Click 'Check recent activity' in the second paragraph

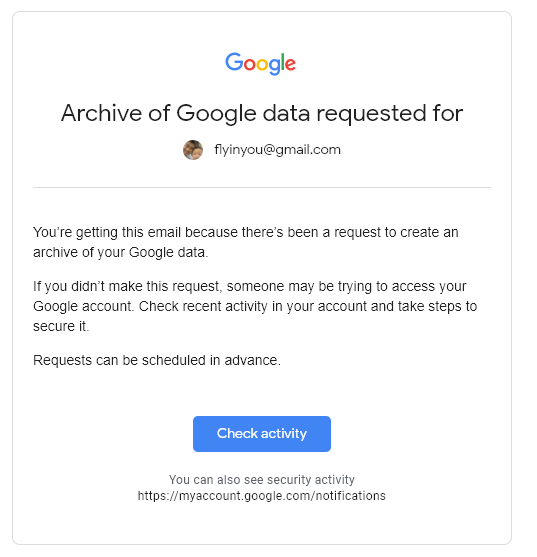click(203, 306)
